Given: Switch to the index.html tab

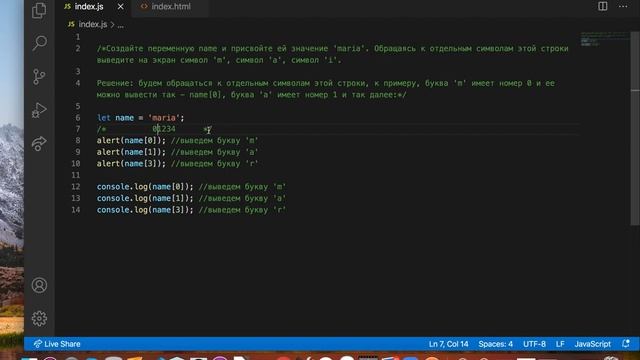Looking at the screenshot, I should [171, 7].
